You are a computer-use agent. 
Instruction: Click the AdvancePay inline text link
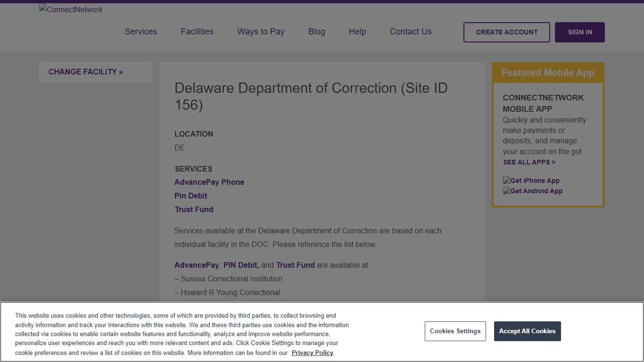click(197, 265)
